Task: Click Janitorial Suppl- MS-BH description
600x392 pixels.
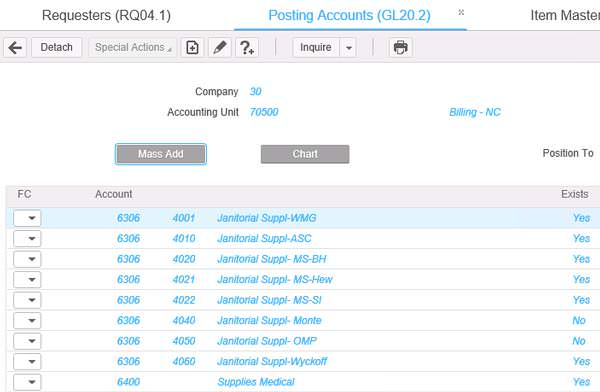Action: coord(272,259)
